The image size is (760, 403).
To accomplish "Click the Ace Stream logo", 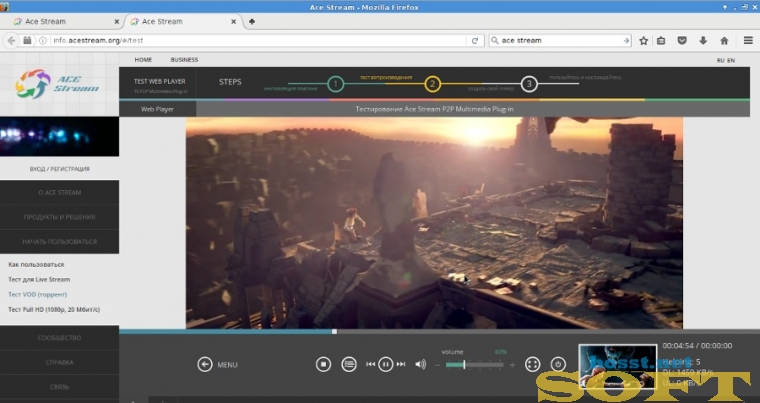I will point(58,84).
